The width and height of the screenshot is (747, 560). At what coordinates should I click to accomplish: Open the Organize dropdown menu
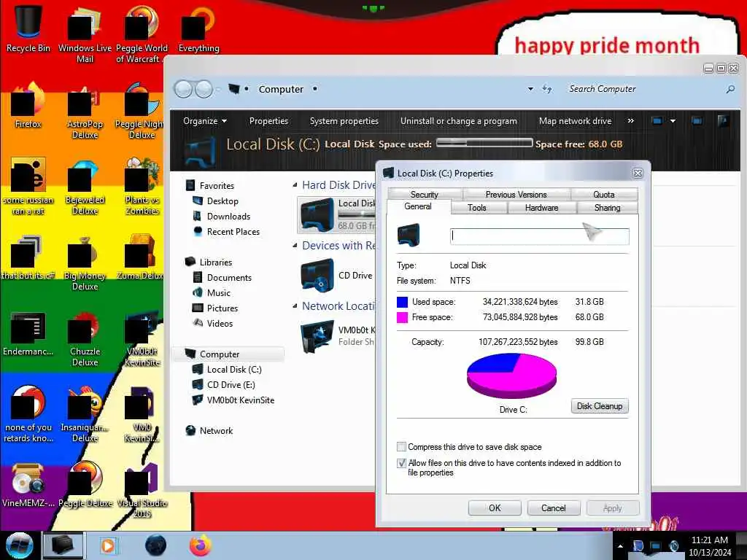tap(205, 121)
